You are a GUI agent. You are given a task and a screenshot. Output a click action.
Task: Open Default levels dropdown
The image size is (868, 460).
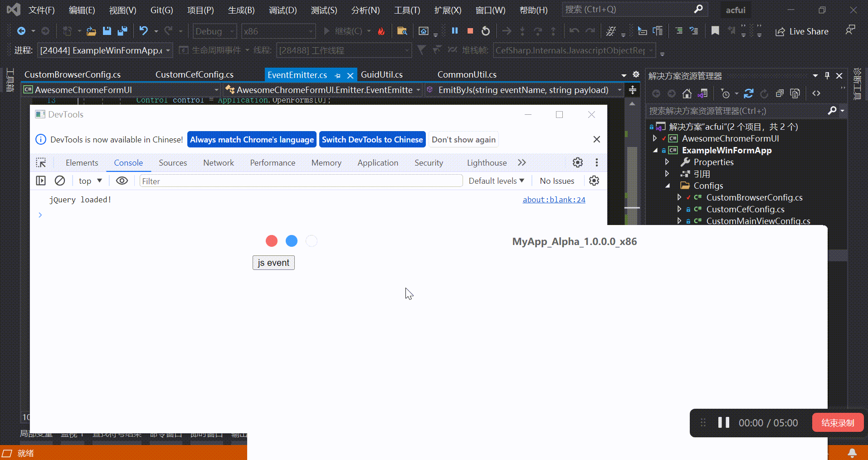(x=496, y=181)
